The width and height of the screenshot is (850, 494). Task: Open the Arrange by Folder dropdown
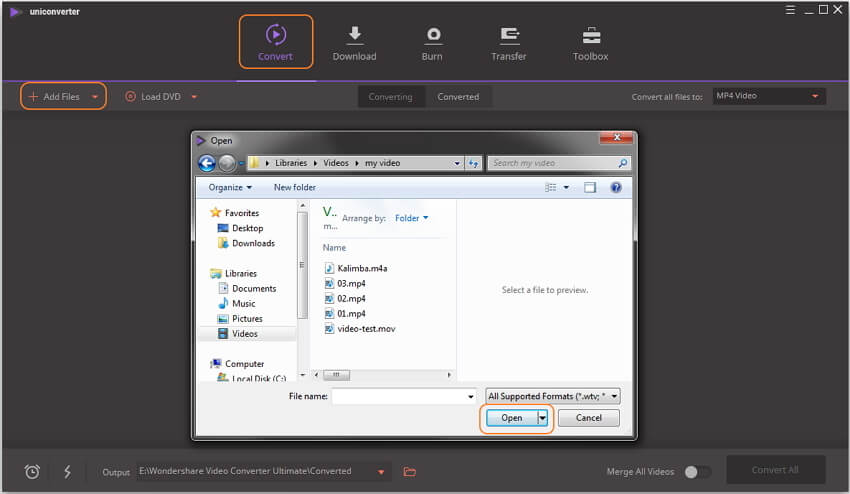click(x=411, y=218)
